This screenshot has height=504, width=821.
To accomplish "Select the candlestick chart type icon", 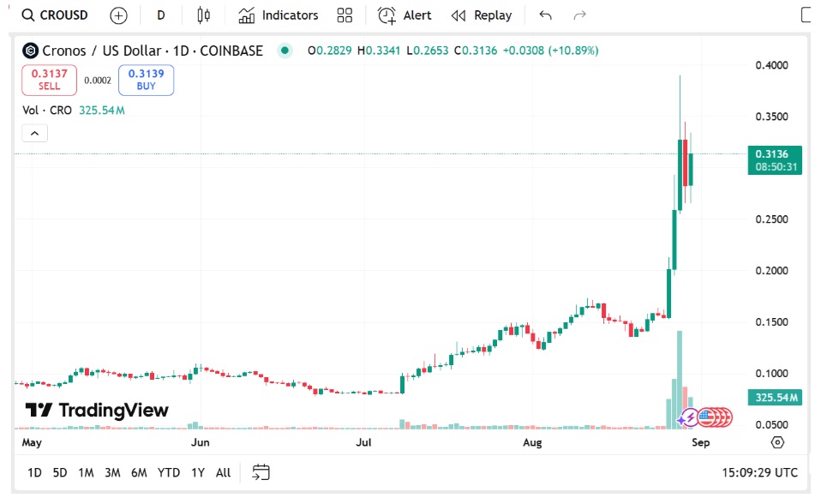I will point(202,15).
